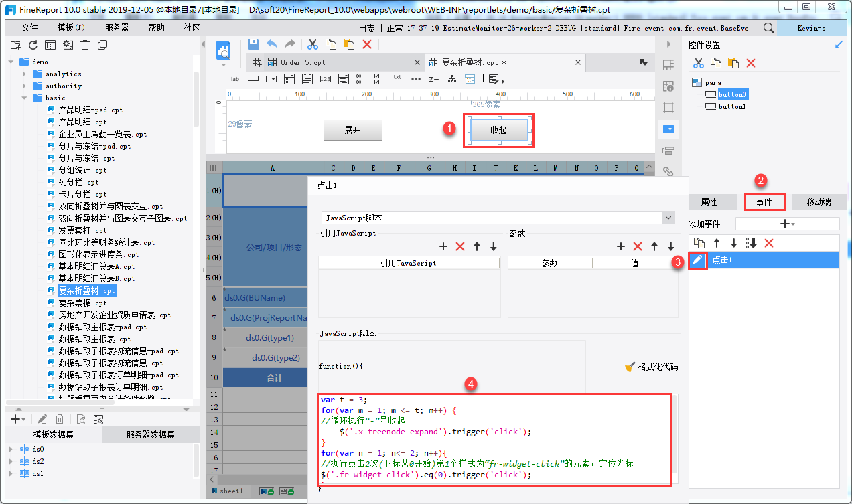The image size is (852, 504).
Task: Refresh the template file tree
Action: (33, 45)
